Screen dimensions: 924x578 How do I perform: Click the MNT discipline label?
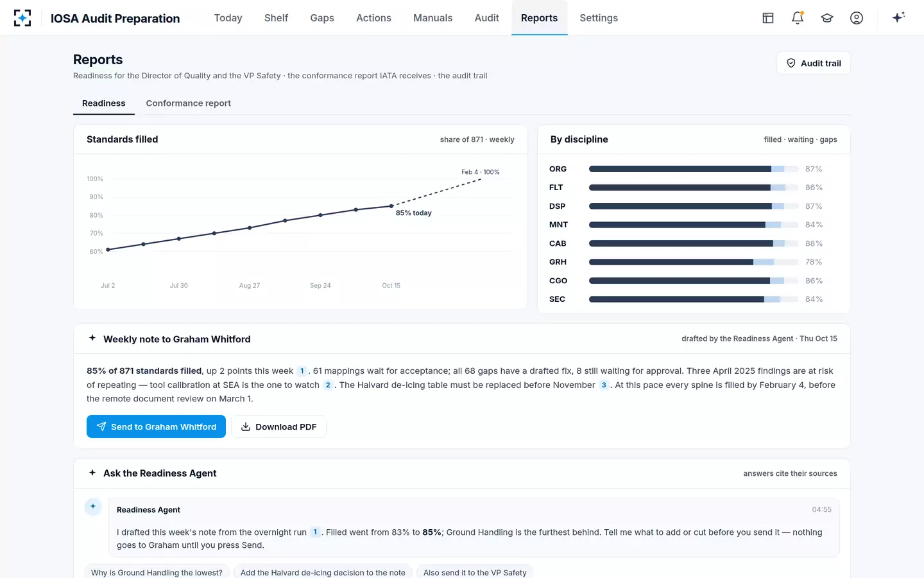tap(558, 225)
